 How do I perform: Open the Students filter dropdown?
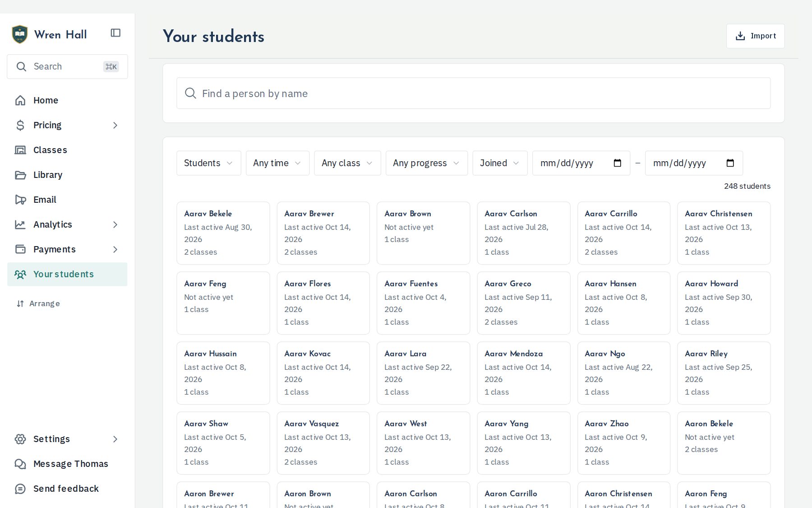click(209, 163)
